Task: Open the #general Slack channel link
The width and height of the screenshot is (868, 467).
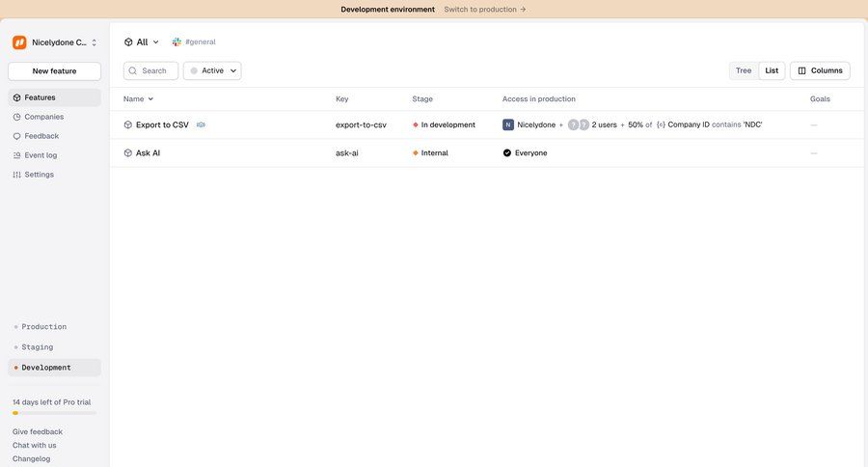Action: (201, 42)
